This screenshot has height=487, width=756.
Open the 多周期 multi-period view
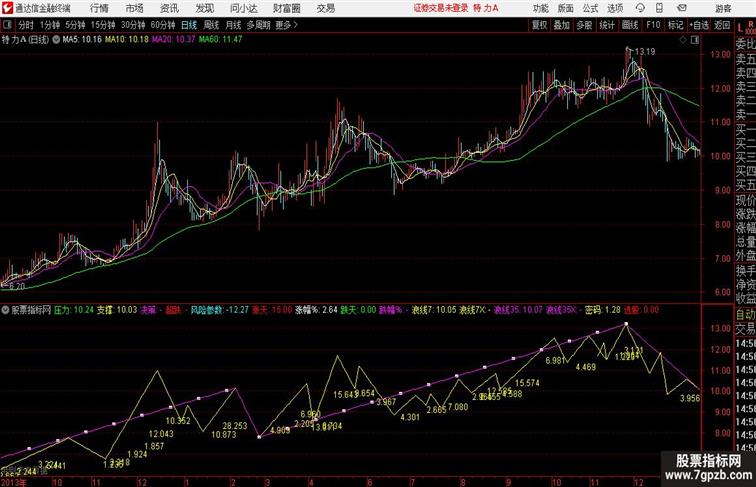(x=258, y=25)
